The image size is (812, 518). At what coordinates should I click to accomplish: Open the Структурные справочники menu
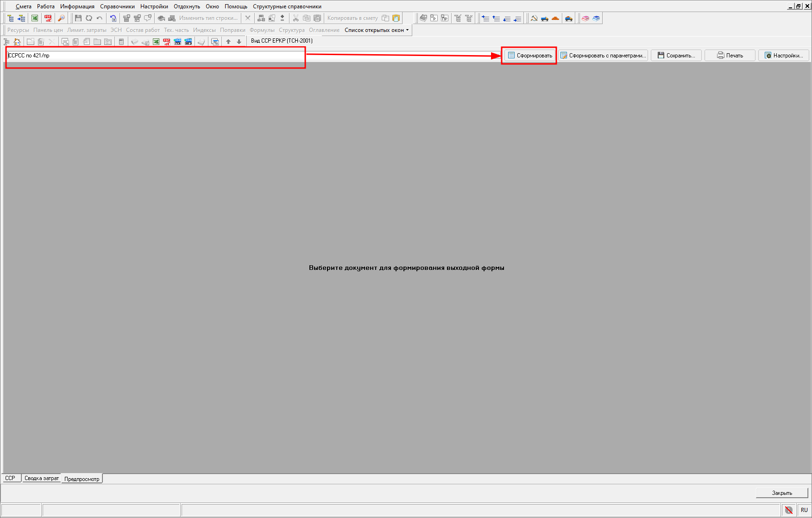click(287, 6)
